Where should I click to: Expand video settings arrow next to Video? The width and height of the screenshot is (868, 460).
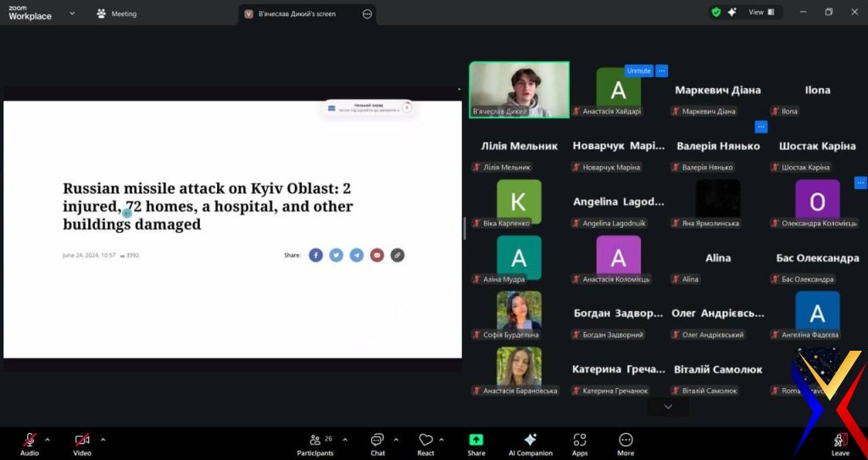coord(103,439)
